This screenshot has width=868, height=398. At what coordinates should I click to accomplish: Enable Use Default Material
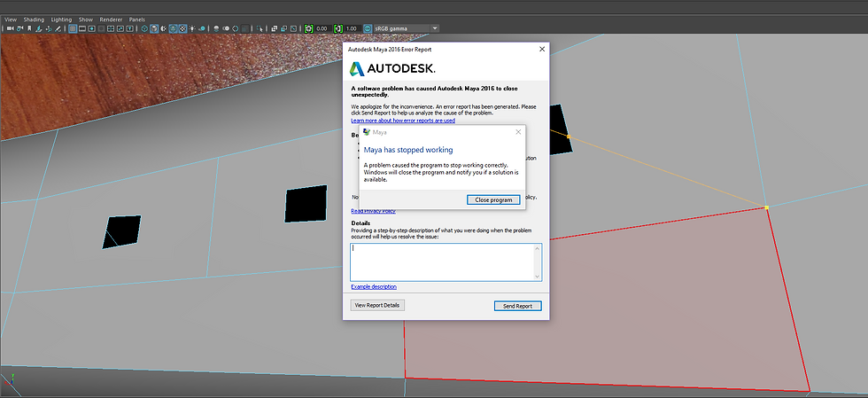[x=163, y=27]
